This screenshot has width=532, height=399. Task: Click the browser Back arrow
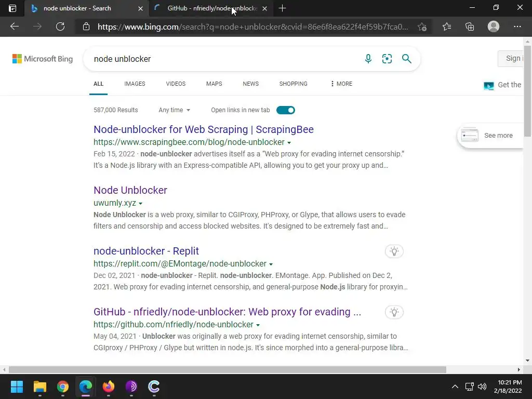pos(15,26)
